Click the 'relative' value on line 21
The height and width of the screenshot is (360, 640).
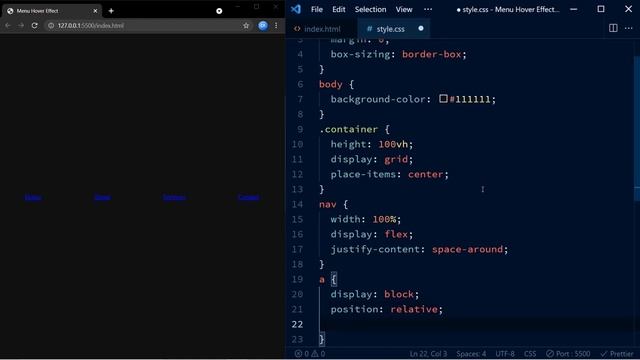coord(414,309)
